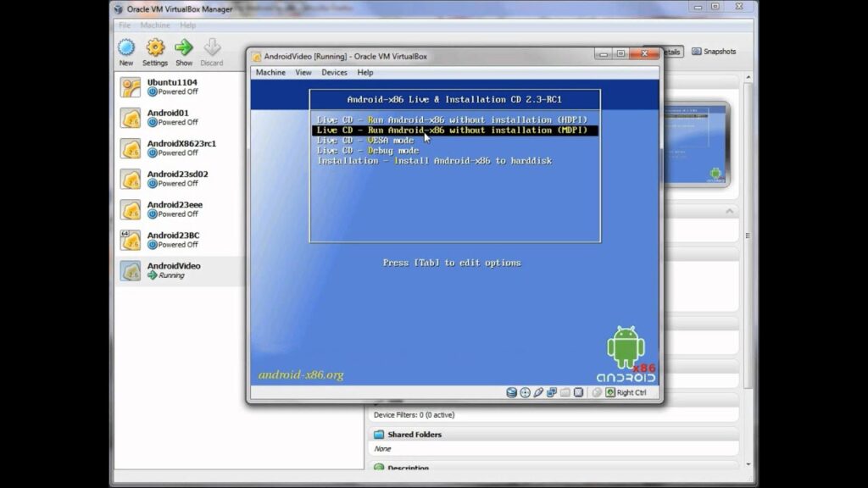868x488 pixels.
Task: Click the network adapters status icon
Action: (x=549, y=392)
